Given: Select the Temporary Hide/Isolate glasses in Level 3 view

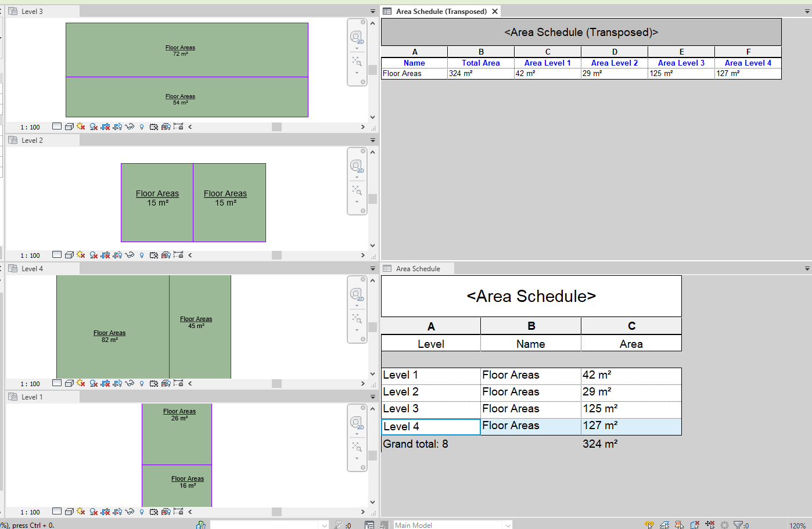Looking at the screenshot, I should coord(131,126).
